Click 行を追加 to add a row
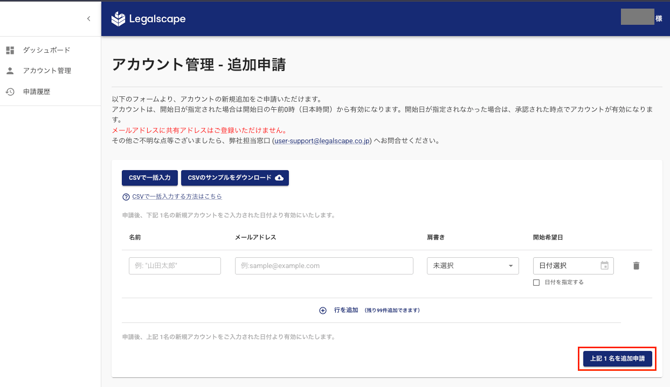 pyautogui.click(x=346, y=310)
